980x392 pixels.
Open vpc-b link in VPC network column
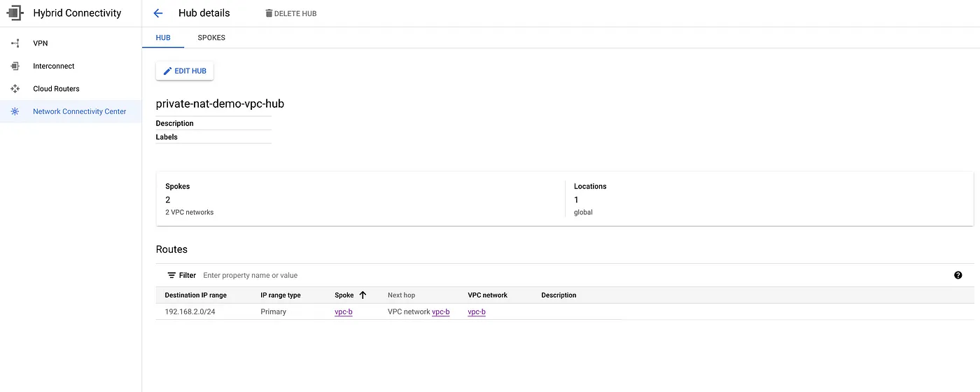[x=477, y=311]
